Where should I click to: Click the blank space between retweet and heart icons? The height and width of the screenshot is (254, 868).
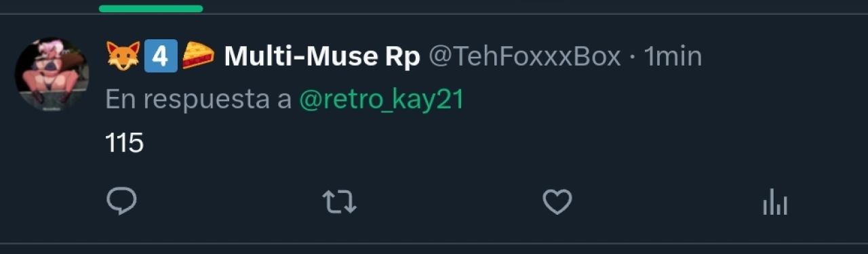click(x=449, y=202)
